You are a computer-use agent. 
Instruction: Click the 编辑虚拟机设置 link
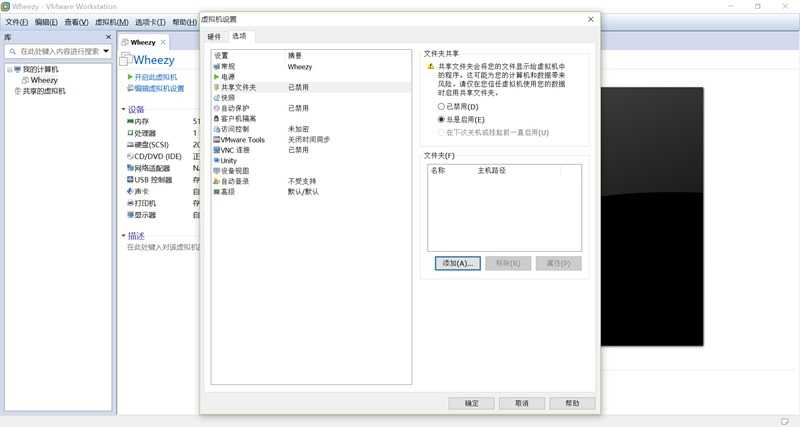click(x=159, y=88)
